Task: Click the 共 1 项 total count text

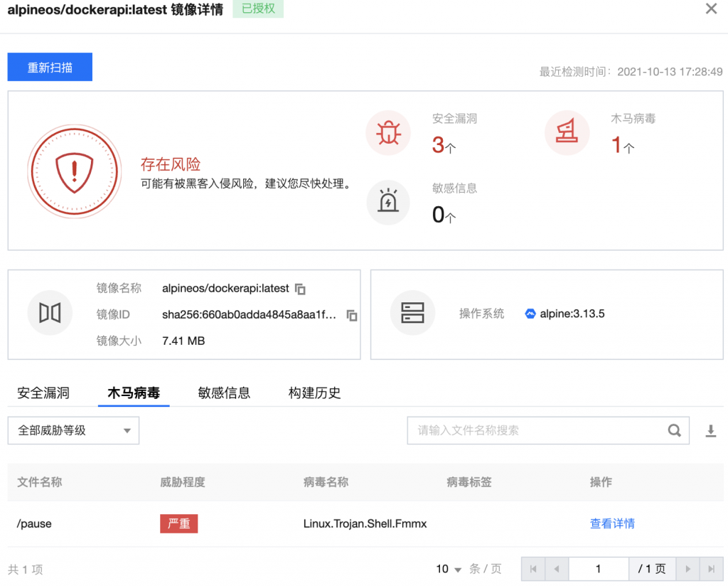Action: pos(26,569)
